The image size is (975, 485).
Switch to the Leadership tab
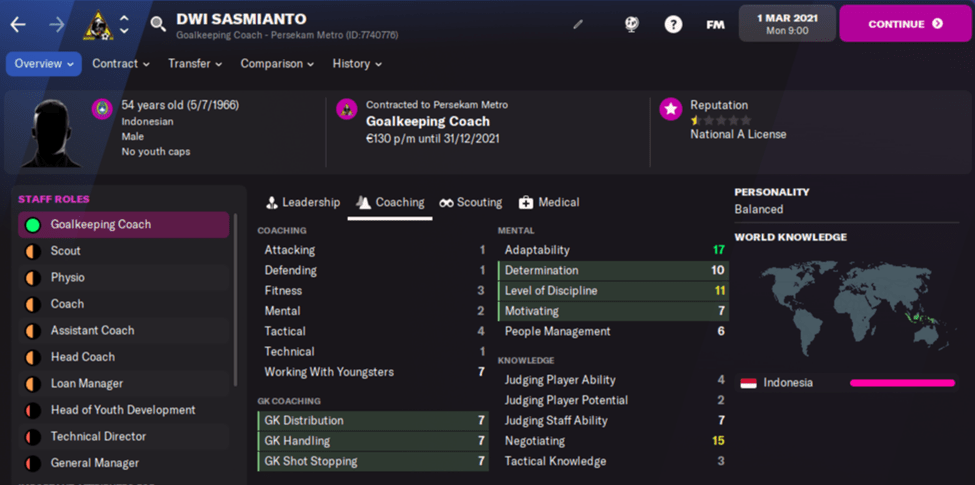pos(301,202)
